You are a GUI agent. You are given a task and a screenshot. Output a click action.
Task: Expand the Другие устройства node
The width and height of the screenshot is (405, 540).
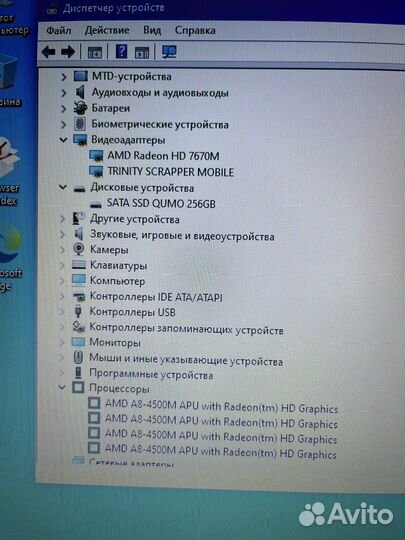pyautogui.click(x=62, y=219)
